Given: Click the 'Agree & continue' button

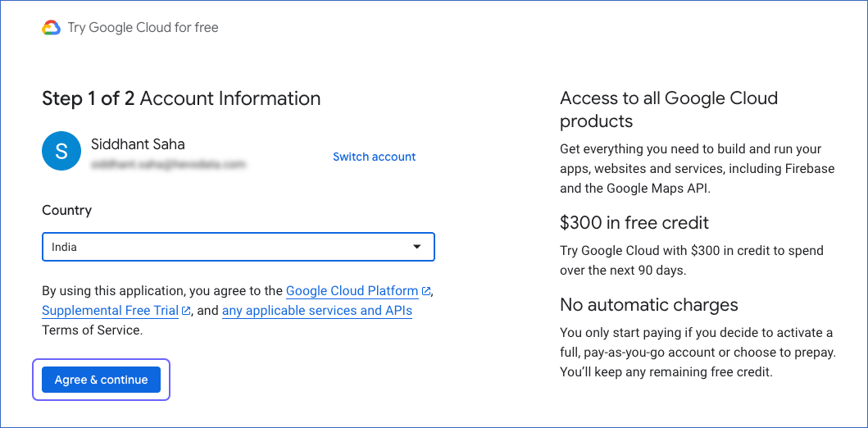Looking at the screenshot, I should point(102,380).
